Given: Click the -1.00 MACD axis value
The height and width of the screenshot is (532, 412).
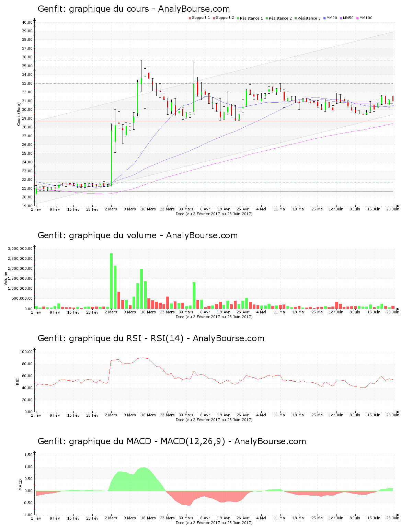Looking at the screenshot, I should (x=27, y=515).
